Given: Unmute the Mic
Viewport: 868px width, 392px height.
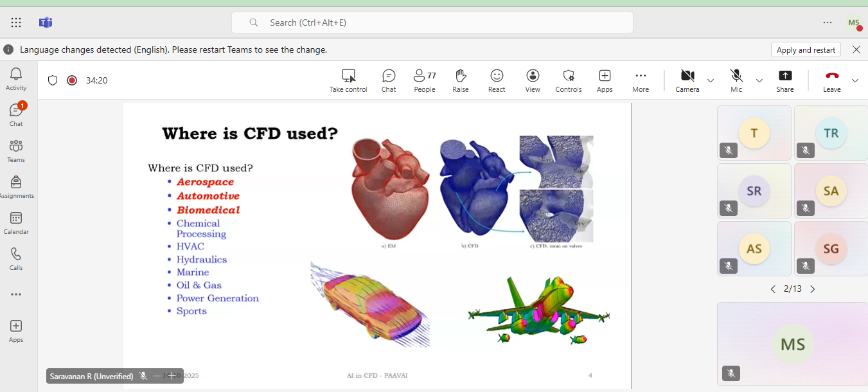Looking at the screenshot, I should pos(736,80).
